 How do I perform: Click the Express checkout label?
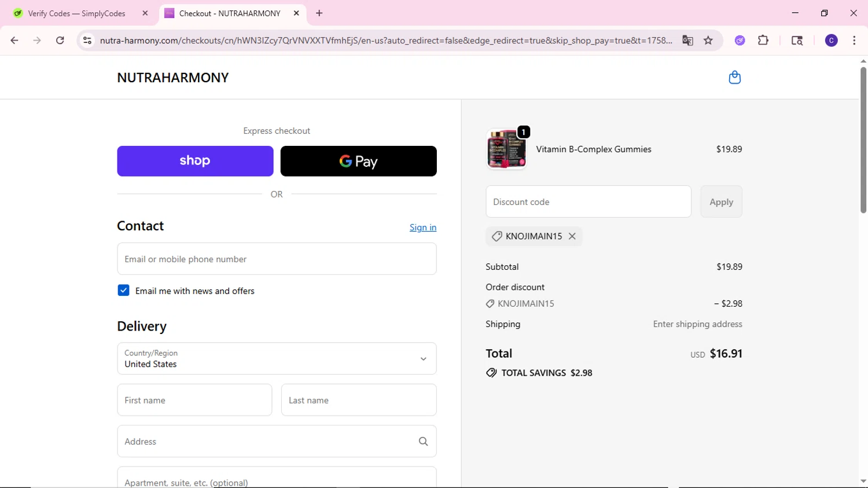point(277,131)
